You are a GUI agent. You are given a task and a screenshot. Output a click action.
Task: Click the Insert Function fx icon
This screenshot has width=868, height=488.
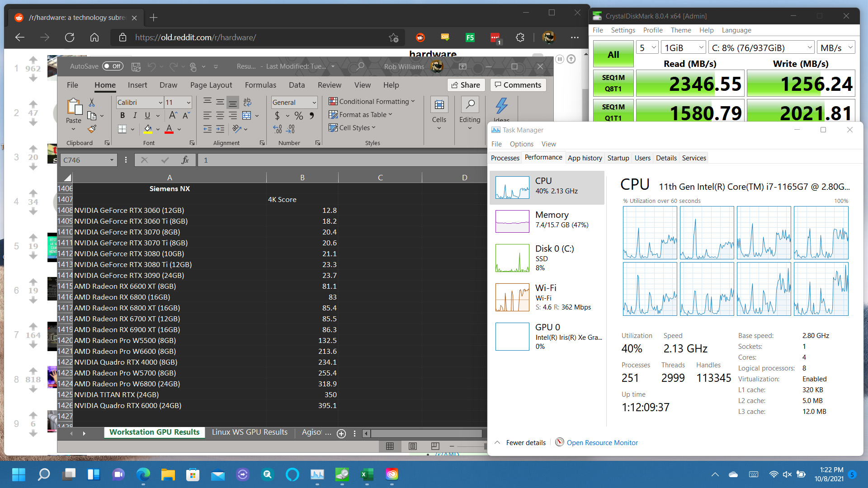(x=185, y=160)
